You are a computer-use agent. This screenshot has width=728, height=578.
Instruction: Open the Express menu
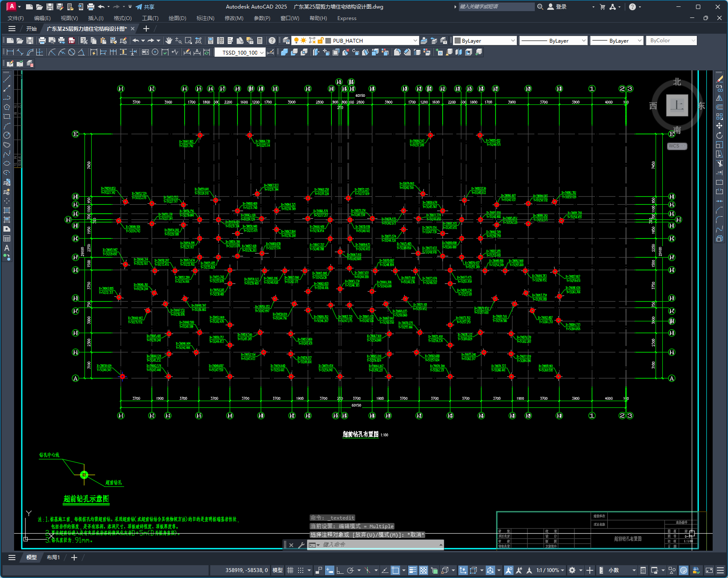click(x=347, y=18)
